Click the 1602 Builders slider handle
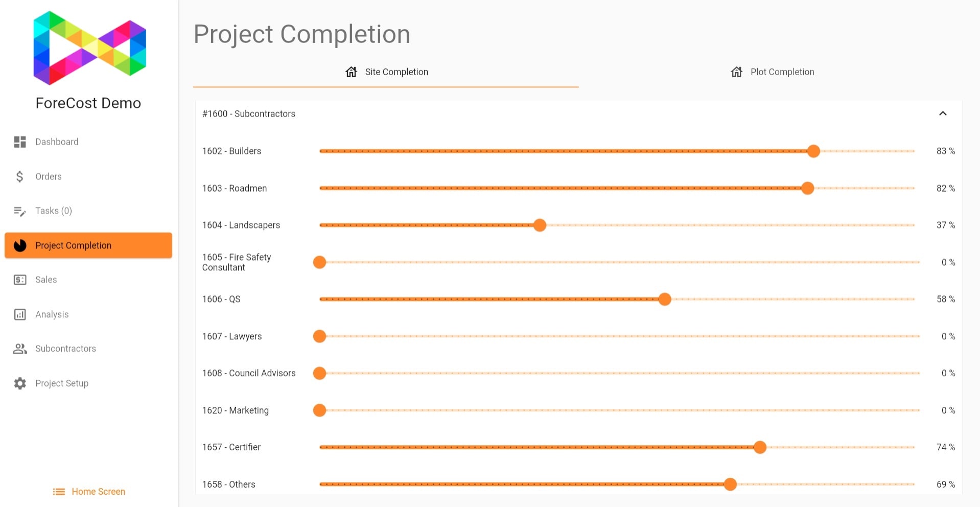980x507 pixels. point(813,151)
